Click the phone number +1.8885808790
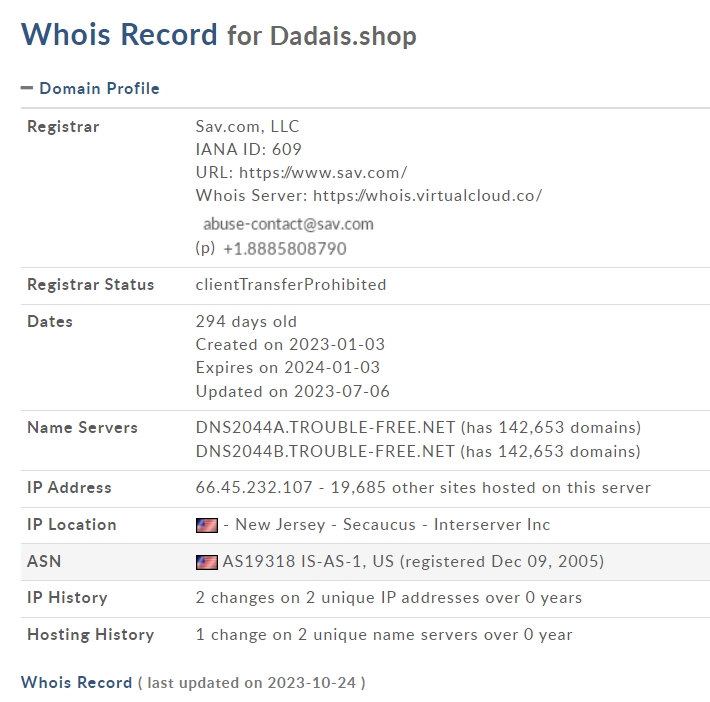 (285, 249)
